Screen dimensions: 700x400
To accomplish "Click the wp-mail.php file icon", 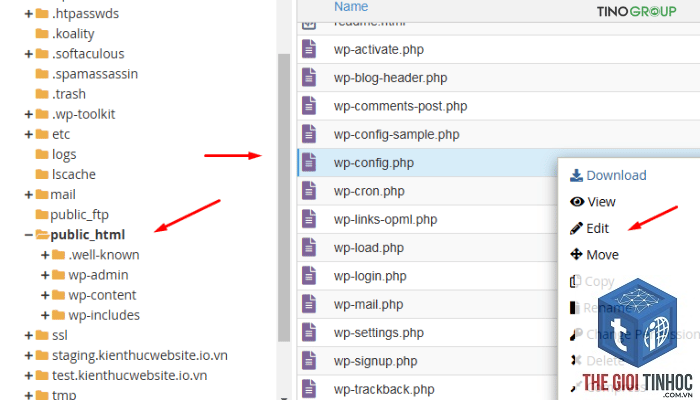I will click(x=309, y=304).
